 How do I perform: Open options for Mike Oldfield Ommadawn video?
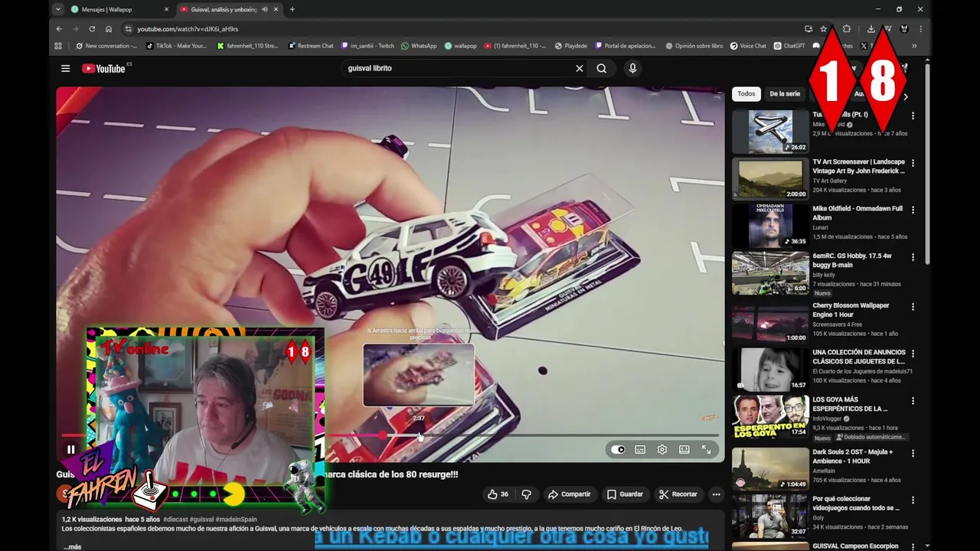913,210
